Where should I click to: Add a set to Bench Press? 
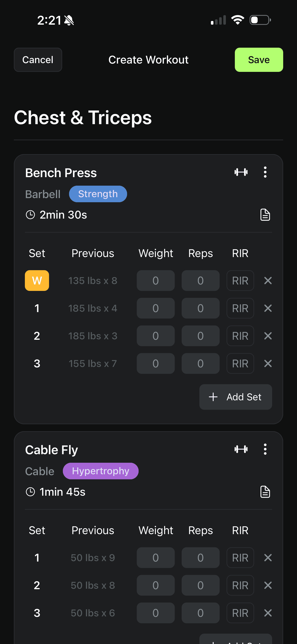tap(236, 397)
